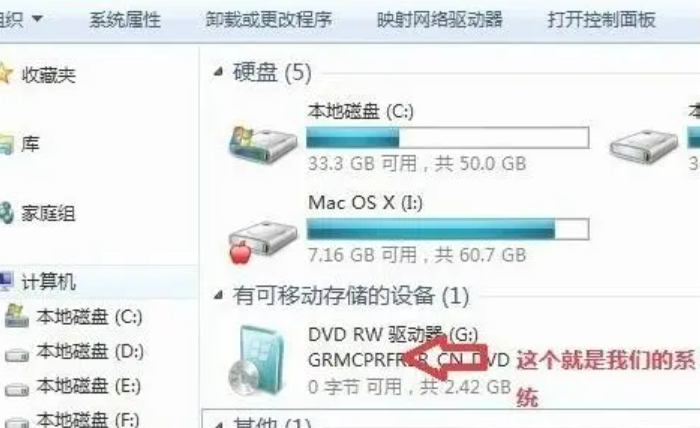
Task: Open the 组织 dropdown arrow
Action: point(38,19)
